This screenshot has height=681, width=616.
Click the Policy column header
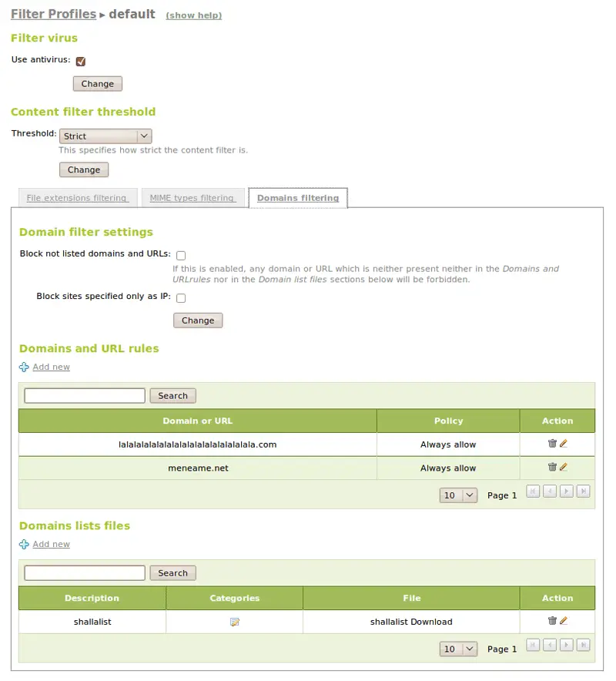pos(448,421)
